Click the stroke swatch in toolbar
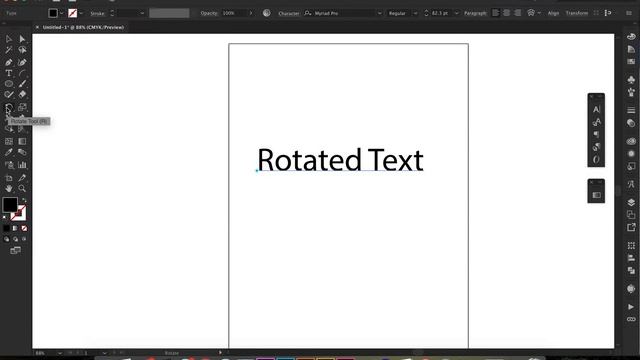Viewport: 640px width, 360px height. click(x=19, y=213)
